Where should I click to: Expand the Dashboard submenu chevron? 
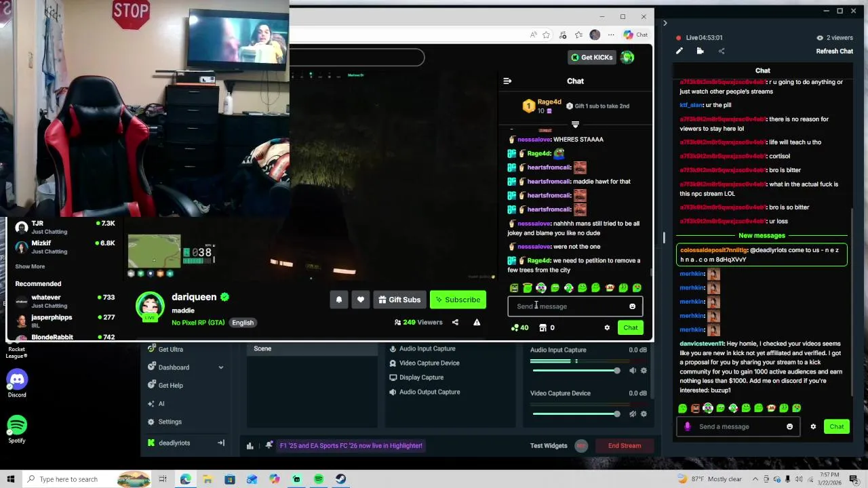click(x=220, y=367)
